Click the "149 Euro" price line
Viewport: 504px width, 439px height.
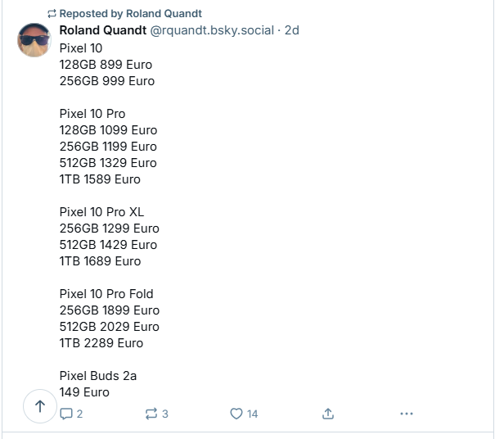tap(84, 391)
